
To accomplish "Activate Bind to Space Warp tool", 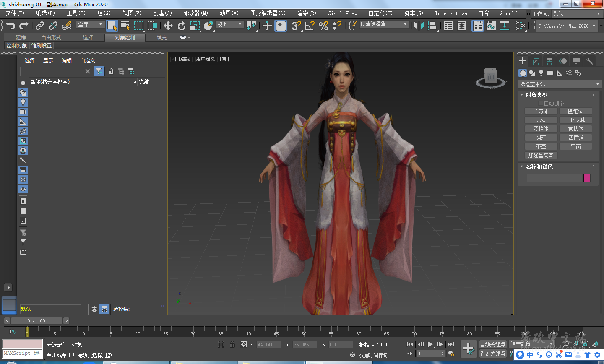I will pos(67,26).
